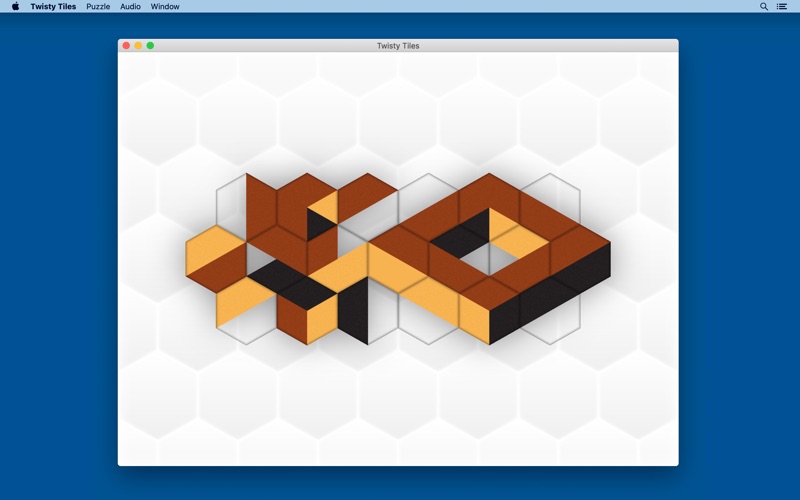
Task: Close the Twisty Tiles window with the red button
Action: tap(126, 45)
